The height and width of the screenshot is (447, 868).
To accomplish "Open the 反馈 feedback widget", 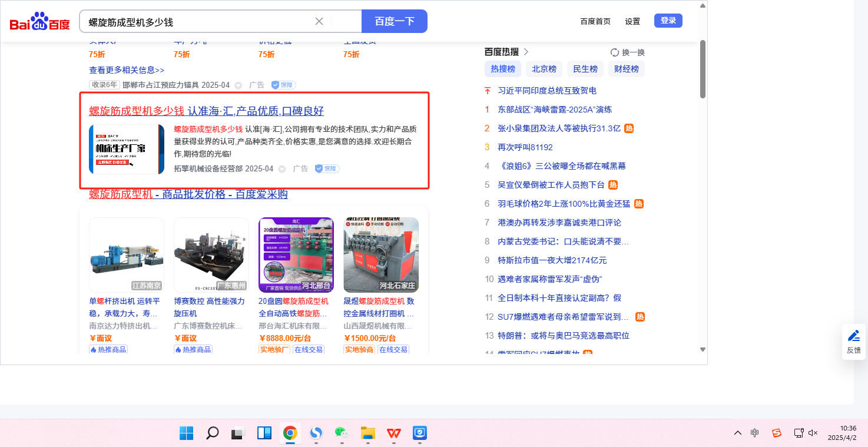I will [x=853, y=342].
